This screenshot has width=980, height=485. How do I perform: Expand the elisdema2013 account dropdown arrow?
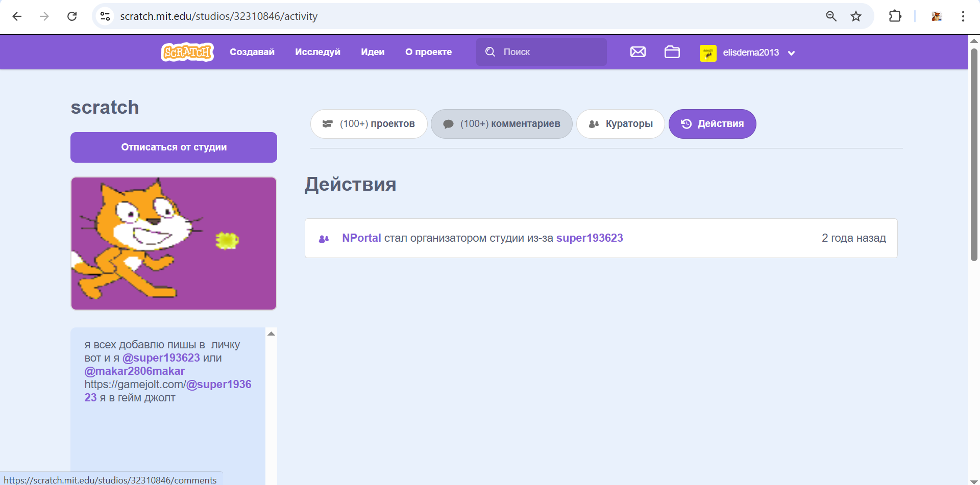pos(791,53)
